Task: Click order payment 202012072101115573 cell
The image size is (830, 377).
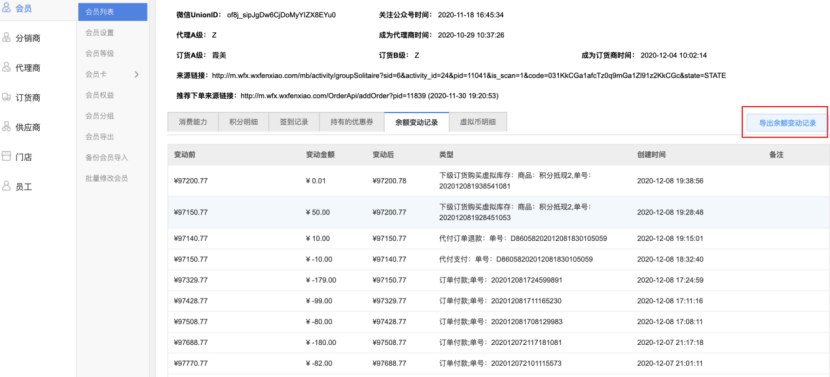Action: pyautogui.click(x=501, y=363)
